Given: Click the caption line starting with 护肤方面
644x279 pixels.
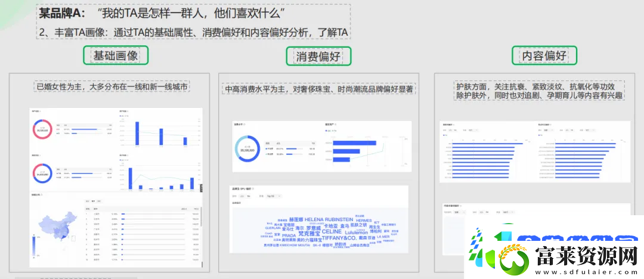Looking at the screenshot, I should tap(535, 86).
